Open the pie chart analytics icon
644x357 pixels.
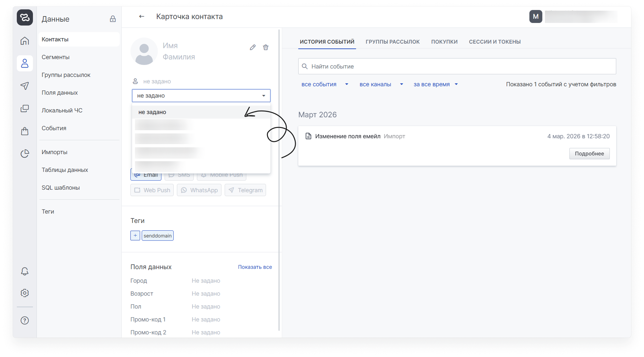tap(25, 153)
